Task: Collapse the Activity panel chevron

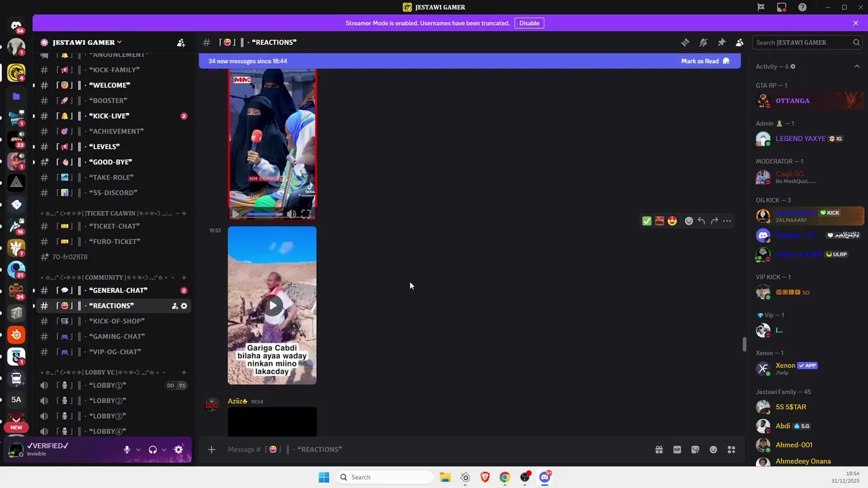Action: tap(856, 66)
